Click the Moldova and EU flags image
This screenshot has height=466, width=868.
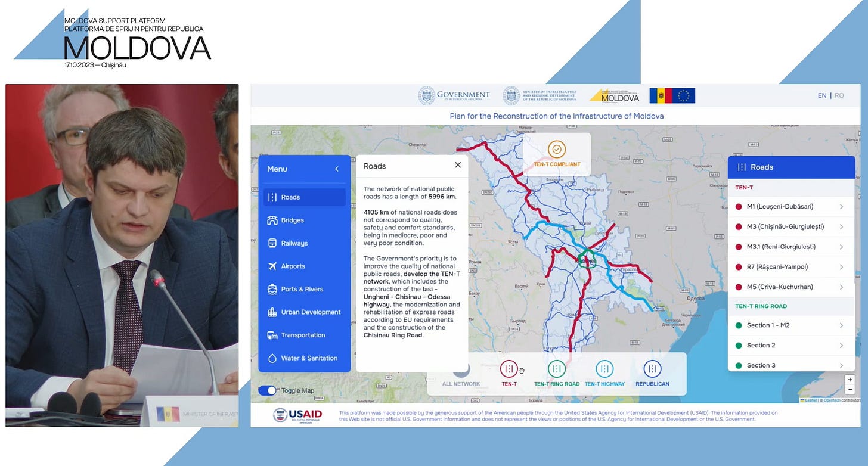point(672,95)
